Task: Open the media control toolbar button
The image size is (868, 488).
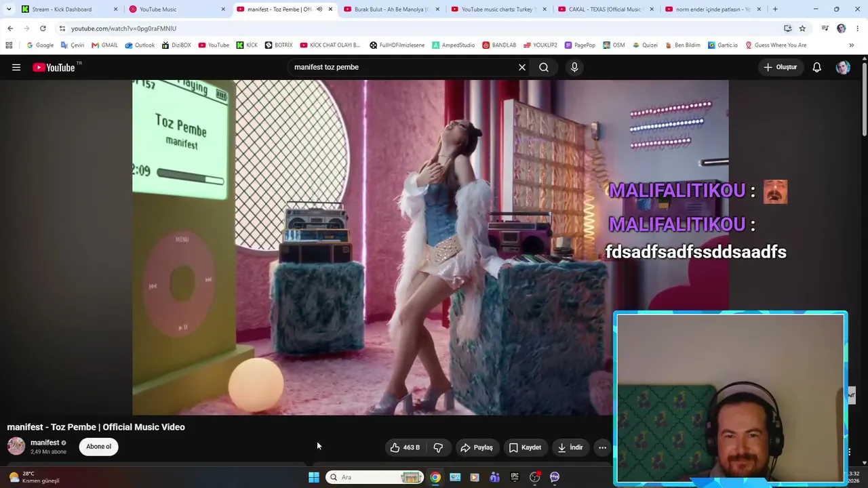Action: coord(825,28)
